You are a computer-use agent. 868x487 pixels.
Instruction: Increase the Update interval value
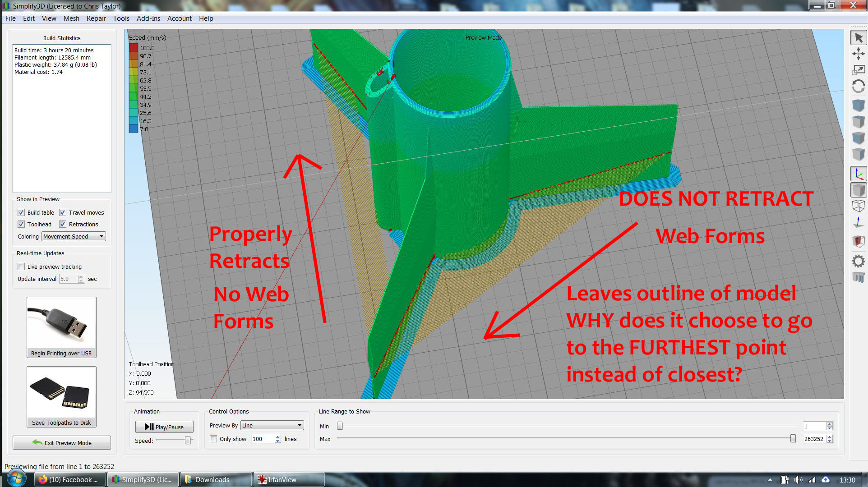click(x=81, y=276)
